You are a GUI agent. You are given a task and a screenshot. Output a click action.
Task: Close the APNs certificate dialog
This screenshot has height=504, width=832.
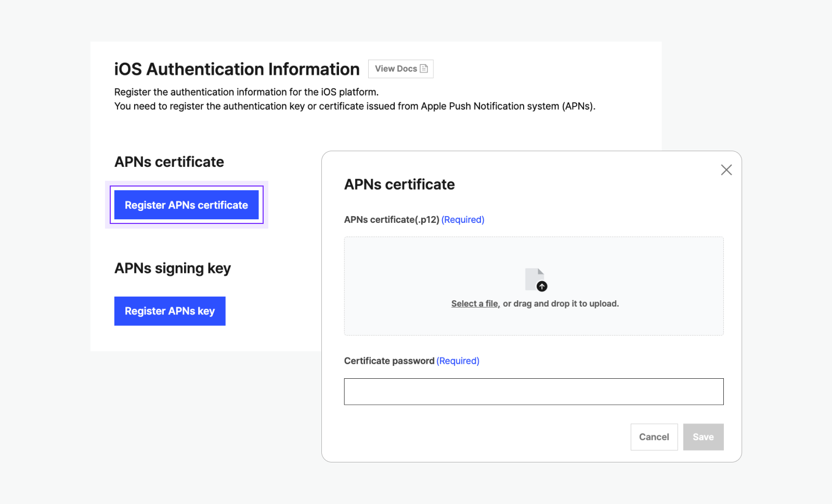point(726,170)
